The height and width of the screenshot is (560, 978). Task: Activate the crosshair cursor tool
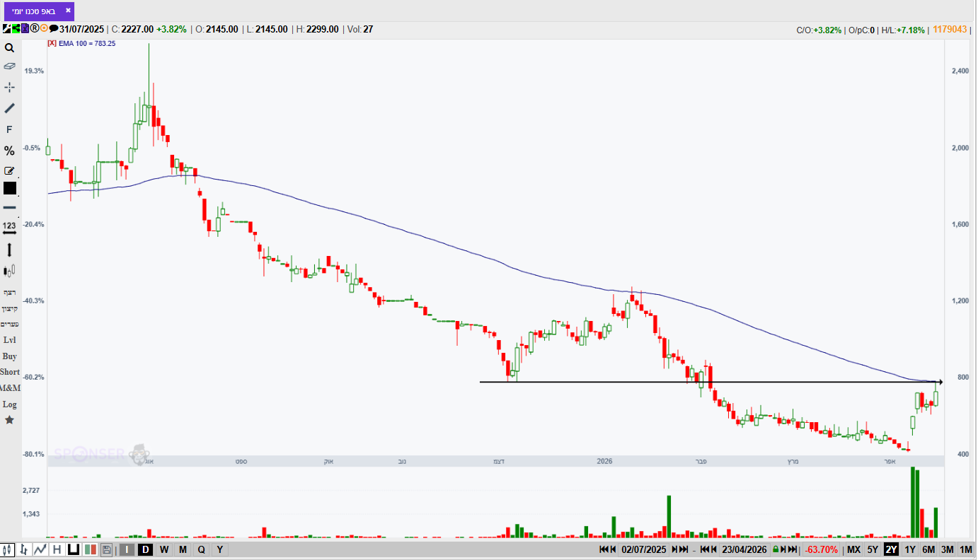click(9, 87)
